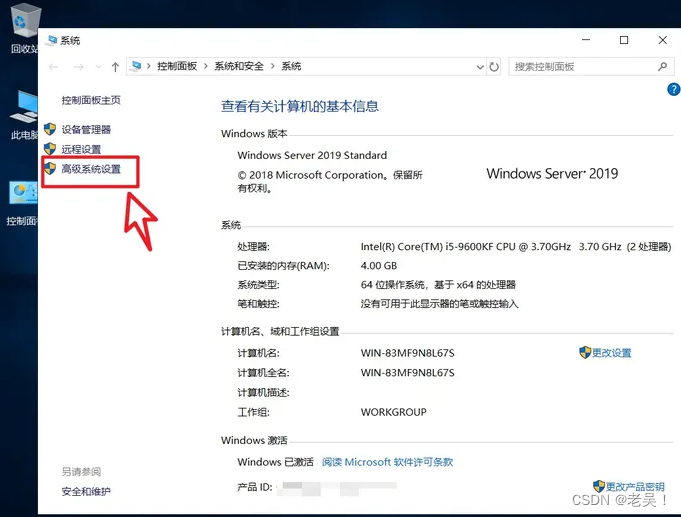681x517 pixels.
Task: Click the shield icon beside 更改设置
Action: click(585, 352)
